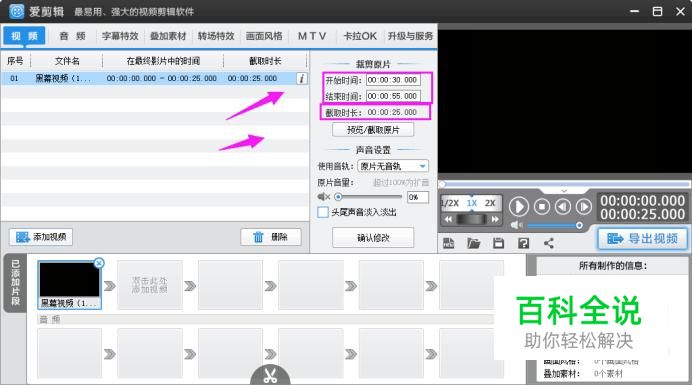Open the 升级与服务 tab
692x385 pixels.
[x=410, y=36]
